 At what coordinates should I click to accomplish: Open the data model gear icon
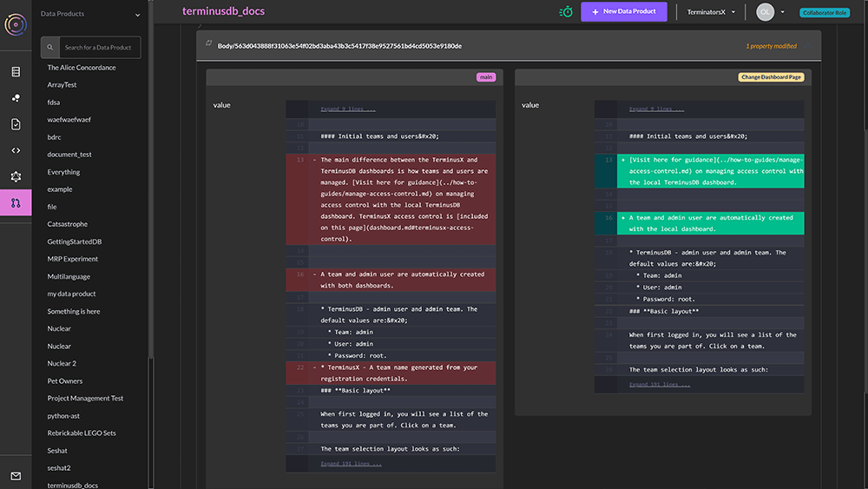pos(16,176)
